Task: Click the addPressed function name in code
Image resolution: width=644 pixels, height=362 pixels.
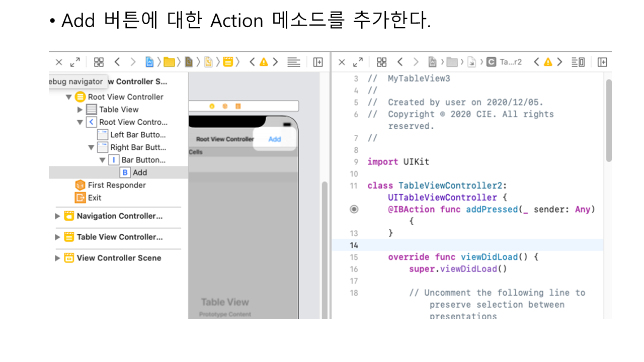Action: (x=492, y=209)
